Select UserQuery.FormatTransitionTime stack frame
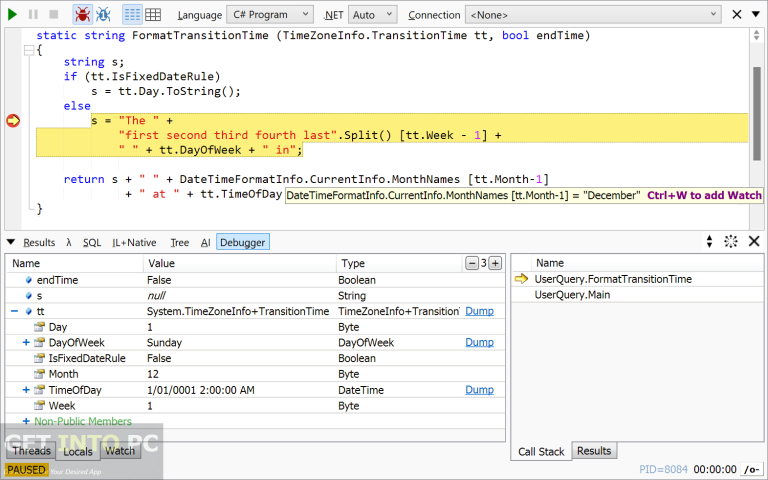Viewport: 768px width, 480px height. (x=613, y=279)
